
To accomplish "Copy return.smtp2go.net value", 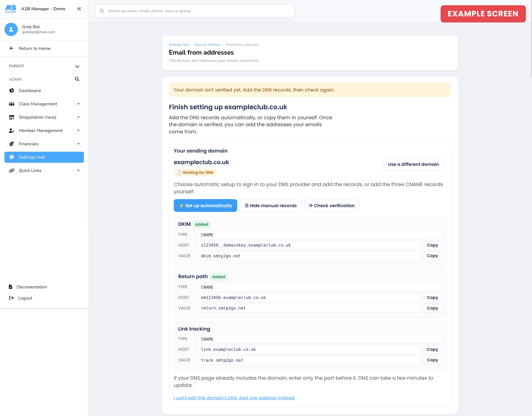I will click(x=432, y=308).
